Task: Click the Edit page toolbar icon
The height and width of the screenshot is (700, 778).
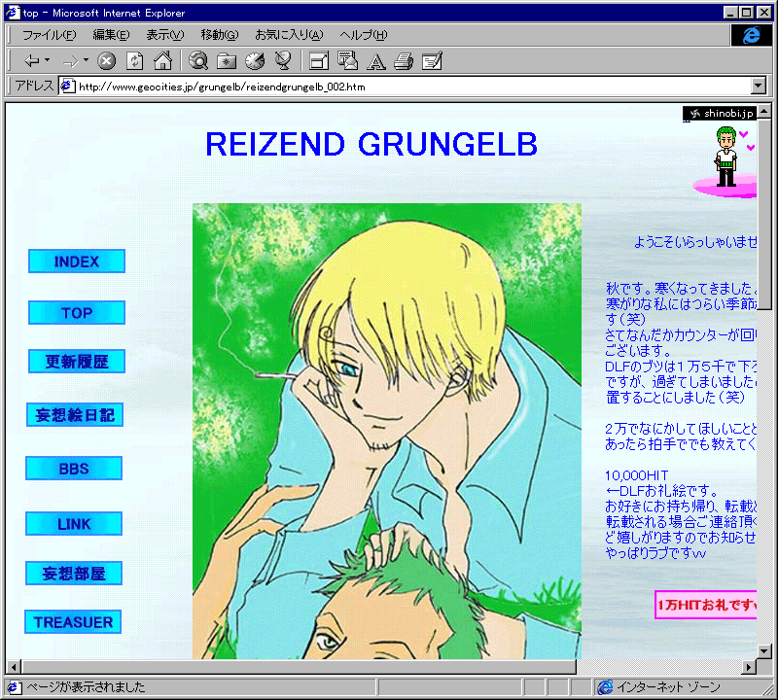Action: click(x=432, y=61)
